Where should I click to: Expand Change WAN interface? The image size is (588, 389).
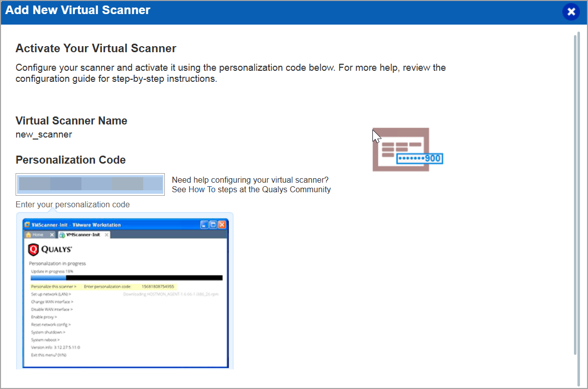(51, 301)
